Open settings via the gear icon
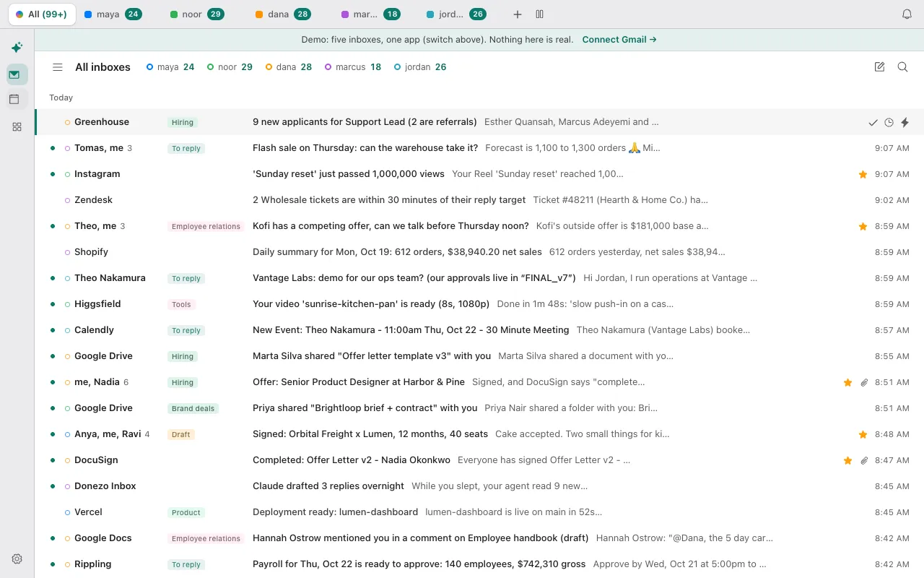The image size is (924, 578). coord(17,558)
